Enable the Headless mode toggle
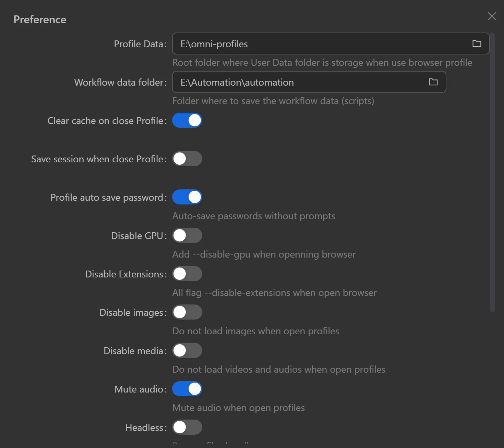This screenshot has height=448, width=504. (187, 427)
